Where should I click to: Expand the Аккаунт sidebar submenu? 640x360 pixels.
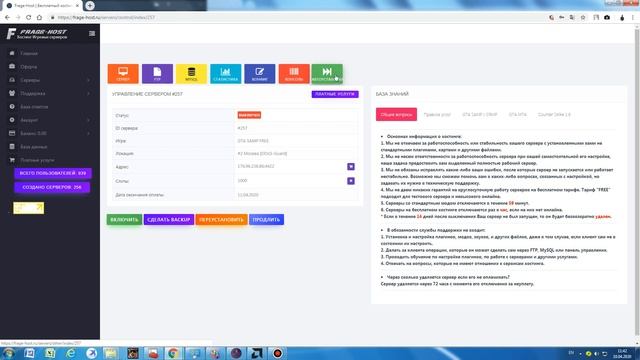click(49, 120)
